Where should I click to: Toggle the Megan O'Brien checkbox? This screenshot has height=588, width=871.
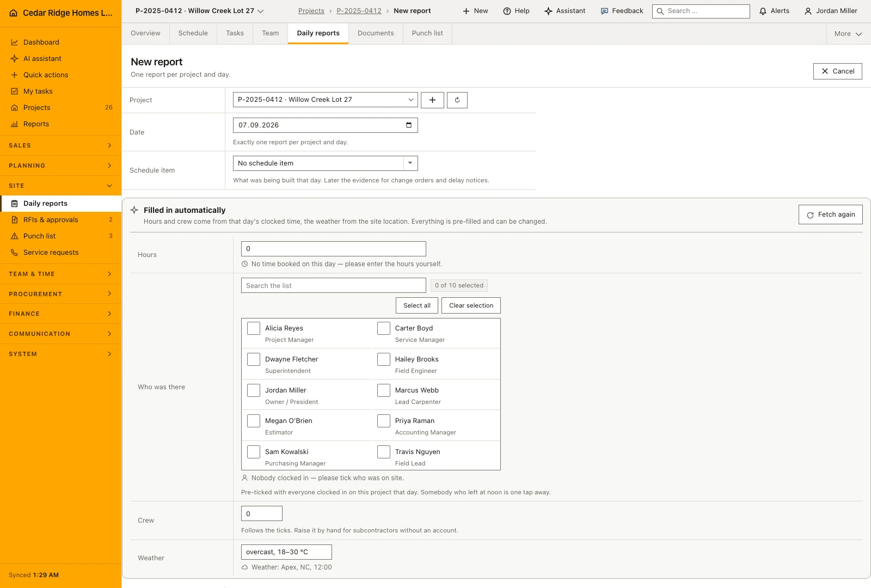(254, 421)
